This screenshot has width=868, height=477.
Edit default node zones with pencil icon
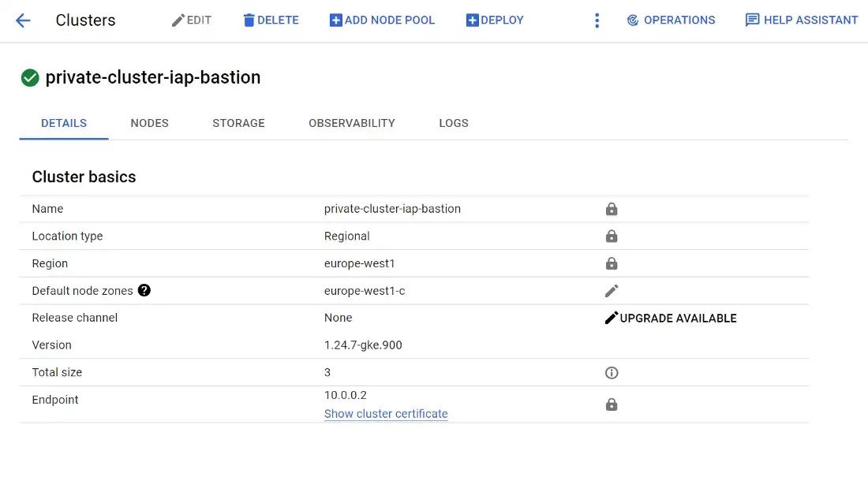(x=612, y=291)
